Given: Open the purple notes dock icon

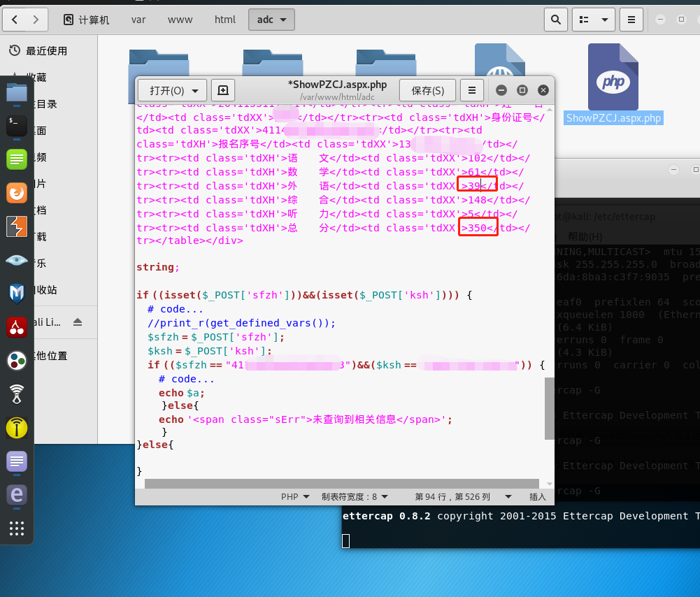Looking at the screenshot, I should point(17,461).
